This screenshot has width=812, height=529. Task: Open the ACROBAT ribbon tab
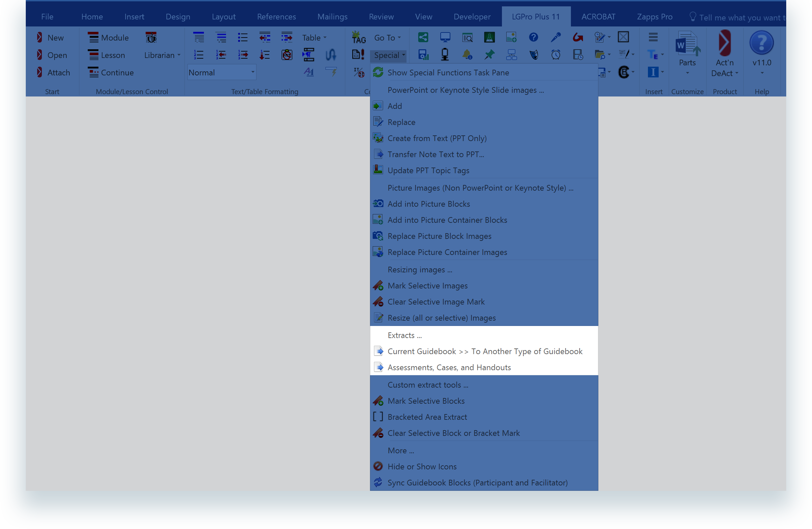(598, 16)
